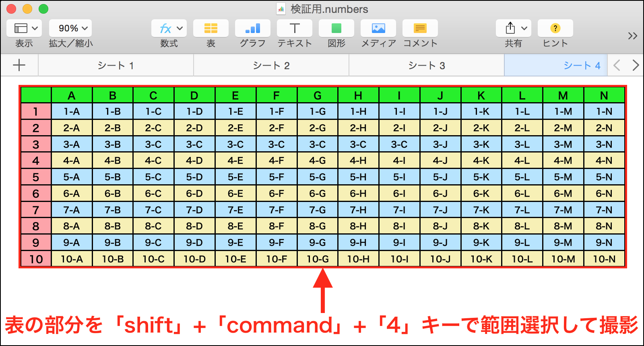The image size is (644, 346).
Task: Select cell 2-D
Action: (194, 128)
